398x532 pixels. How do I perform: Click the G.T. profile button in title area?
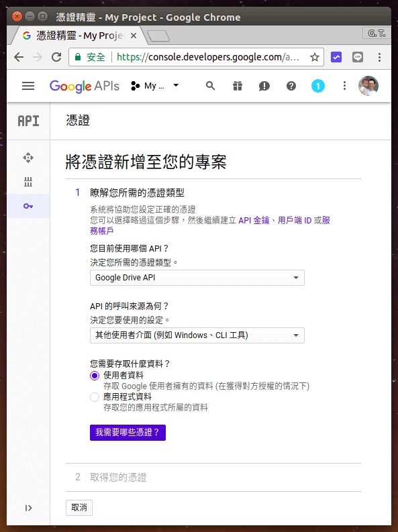[x=377, y=34]
